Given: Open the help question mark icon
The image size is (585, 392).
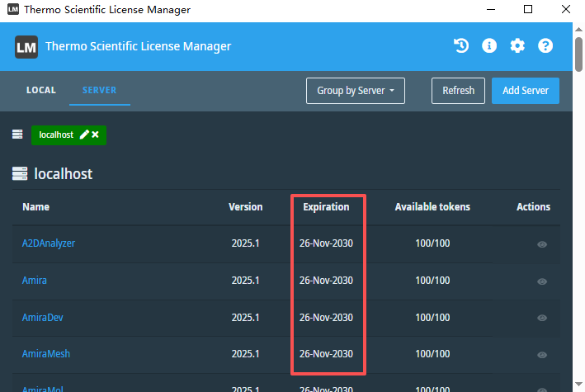Looking at the screenshot, I should click(545, 46).
